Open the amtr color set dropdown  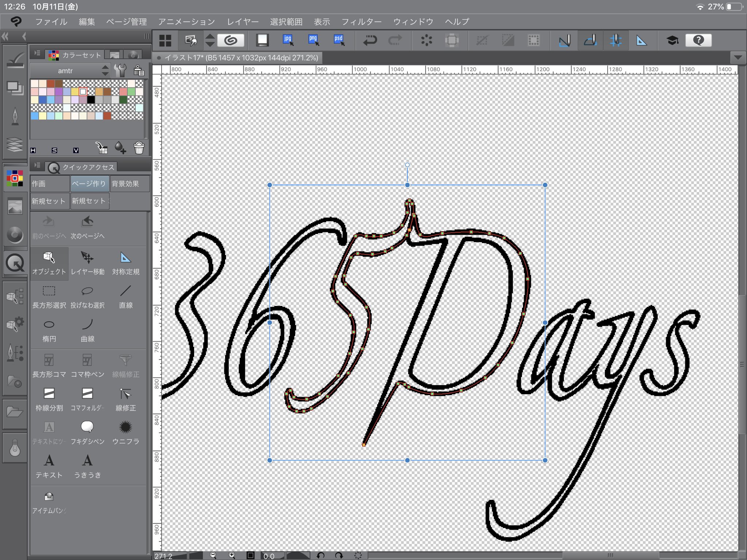click(x=70, y=70)
